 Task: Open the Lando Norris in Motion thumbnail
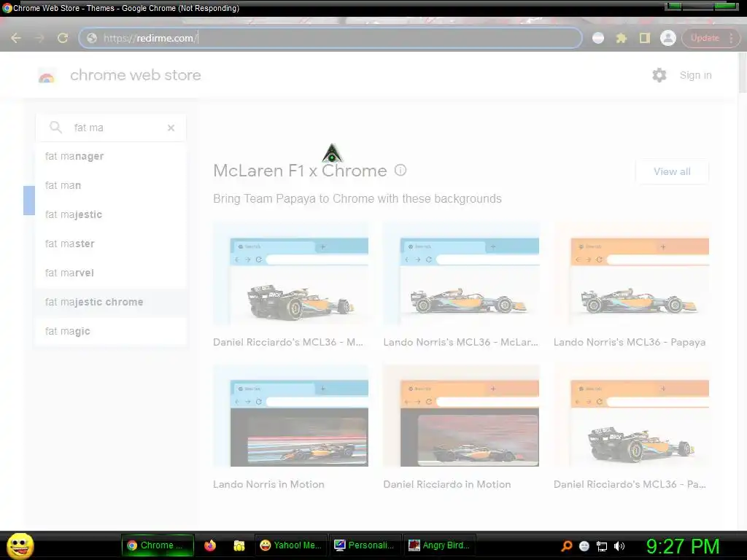pos(290,416)
